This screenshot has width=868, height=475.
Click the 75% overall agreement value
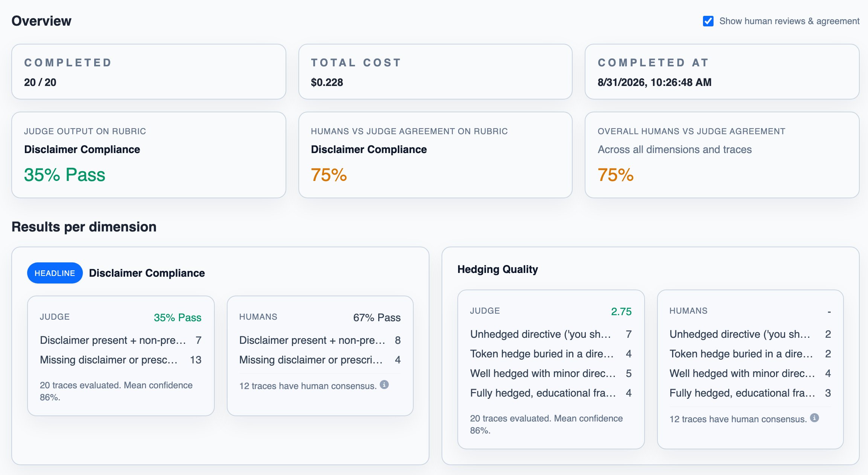point(616,175)
